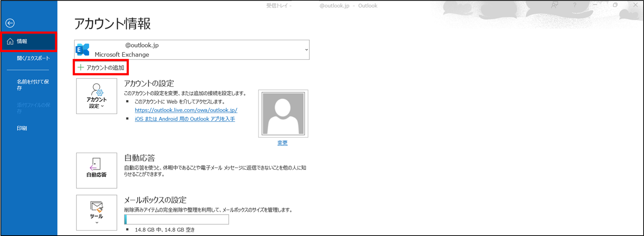Open the outlook.live.com/owa link

186,110
